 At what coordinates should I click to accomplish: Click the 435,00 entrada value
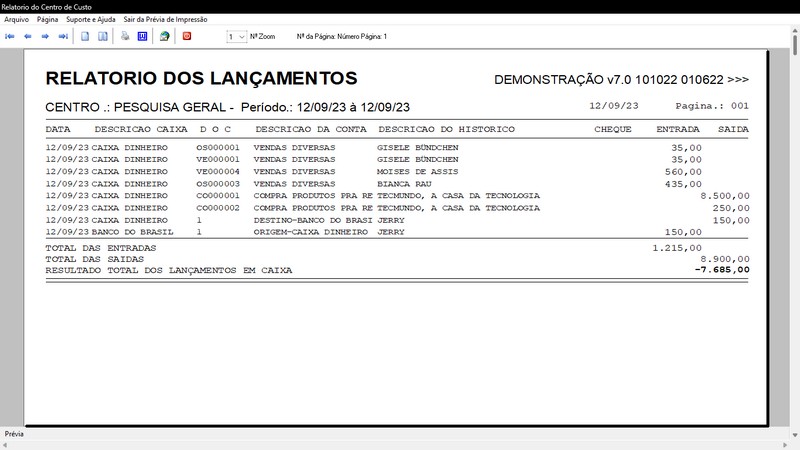(683, 184)
